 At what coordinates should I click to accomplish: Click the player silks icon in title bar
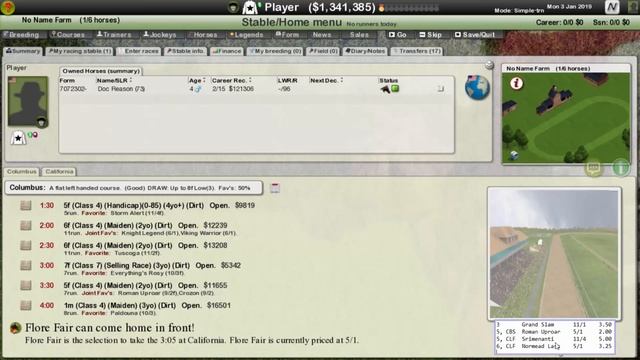tap(249, 7)
